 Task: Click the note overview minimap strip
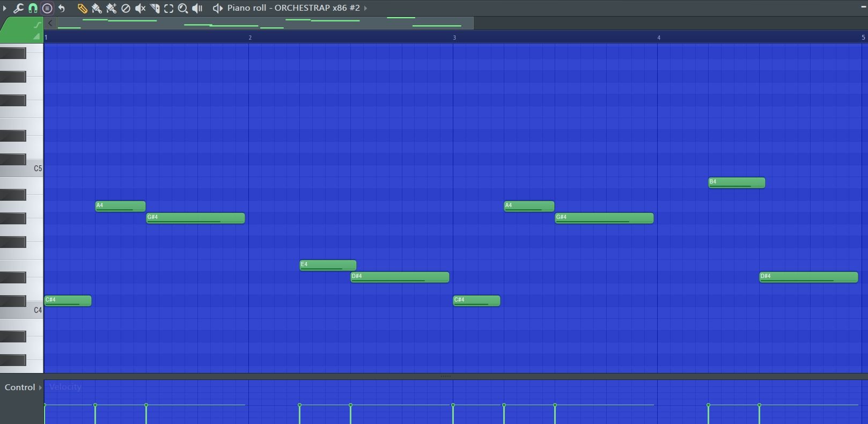[265, 23]
